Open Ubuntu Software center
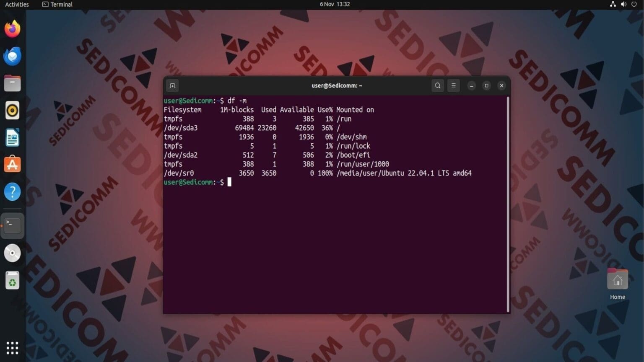644x362 pixels. coord(13,164)
